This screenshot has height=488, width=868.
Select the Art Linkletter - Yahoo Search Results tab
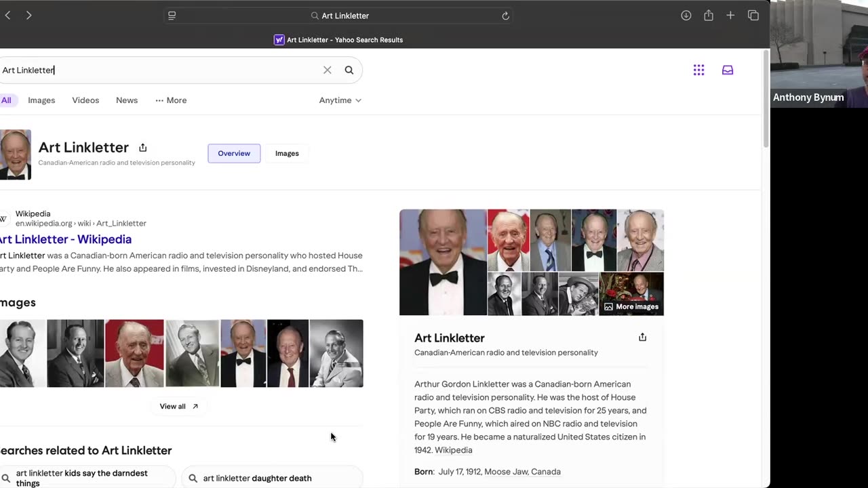(x=338, y=40)
